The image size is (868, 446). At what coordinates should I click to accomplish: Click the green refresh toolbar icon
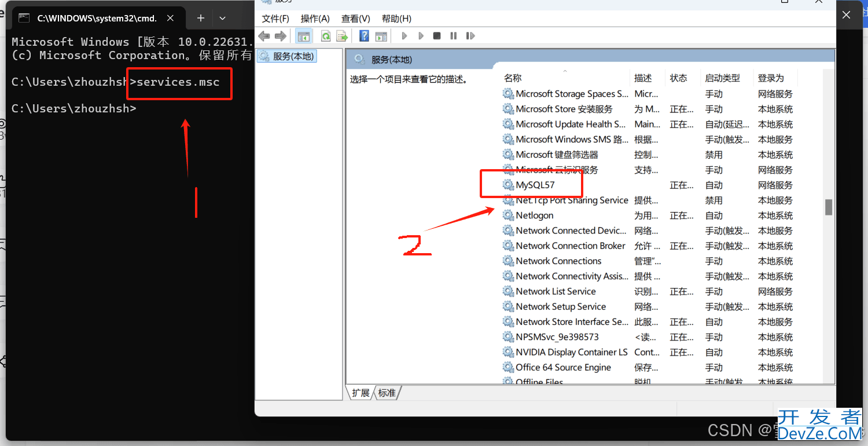pyautogui.click(x=326, y=36)
